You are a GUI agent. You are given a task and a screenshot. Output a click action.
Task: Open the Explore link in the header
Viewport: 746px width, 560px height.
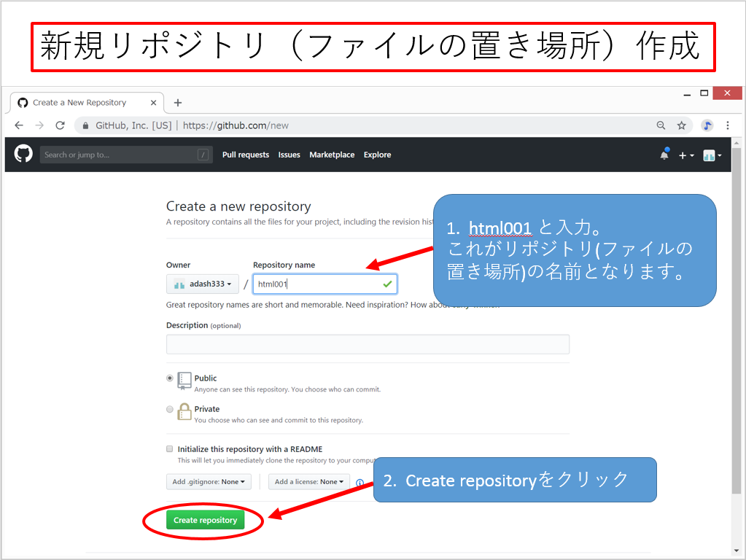377,155
